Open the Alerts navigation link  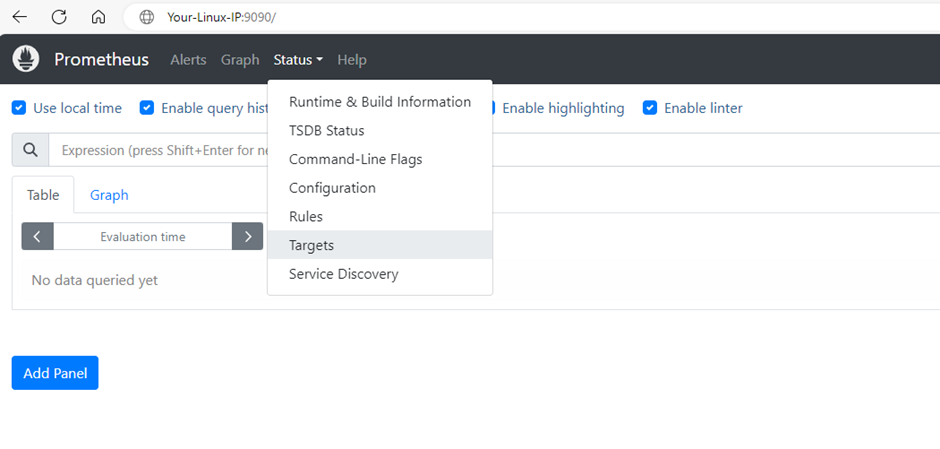188,60
